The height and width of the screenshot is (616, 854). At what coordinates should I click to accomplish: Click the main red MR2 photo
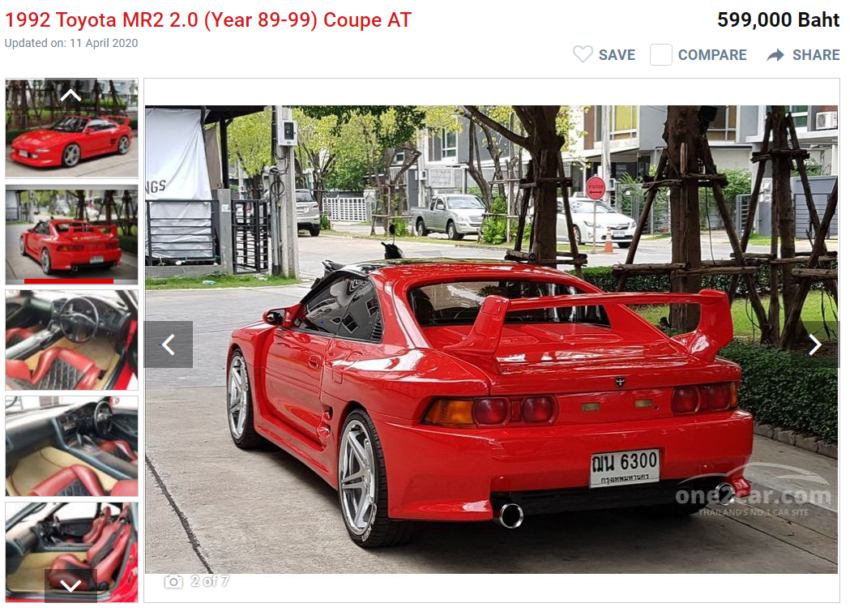pyautogui.click(x=491, y=340)
